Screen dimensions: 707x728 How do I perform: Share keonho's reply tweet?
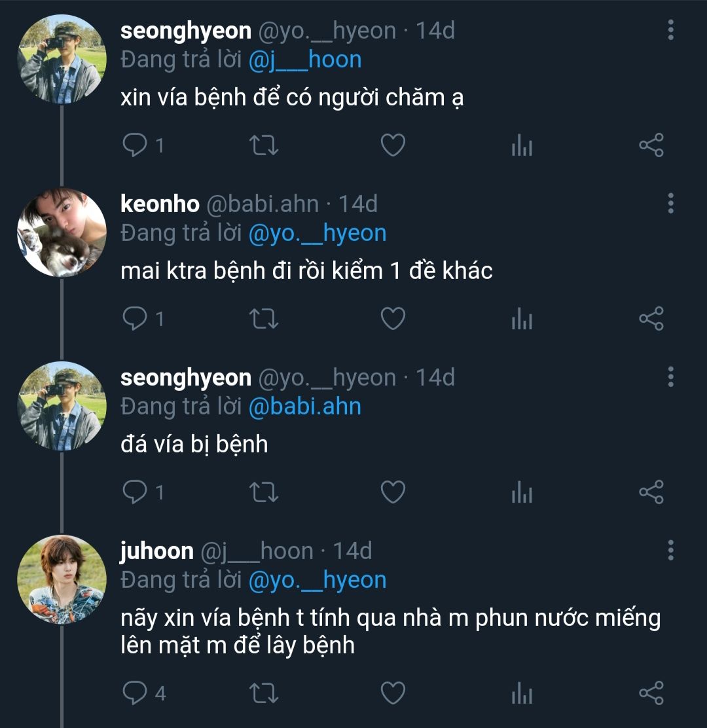click(x=651, y=319)
